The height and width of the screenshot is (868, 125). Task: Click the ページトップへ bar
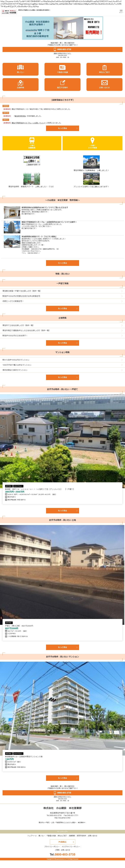[63, 832]
